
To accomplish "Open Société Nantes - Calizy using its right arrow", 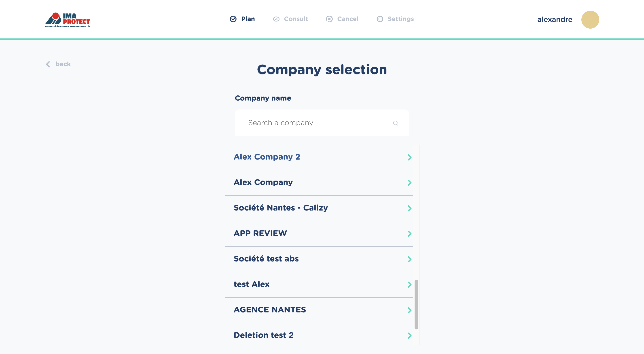I will [x=410, y=208].
